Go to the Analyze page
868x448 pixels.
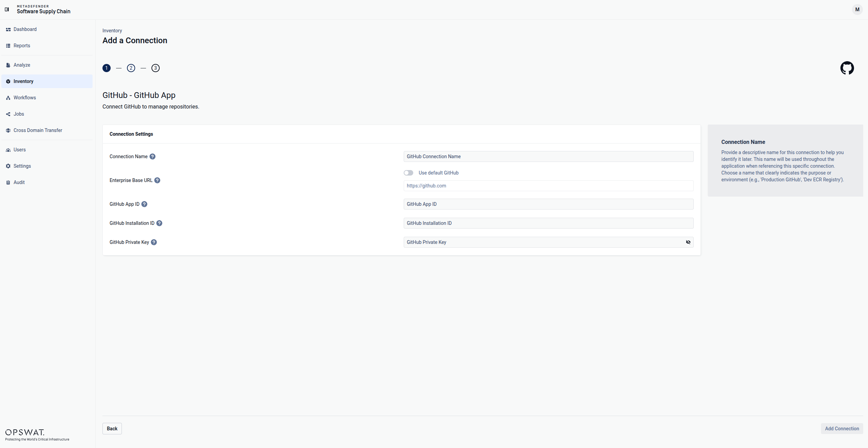tap(47, 65)
